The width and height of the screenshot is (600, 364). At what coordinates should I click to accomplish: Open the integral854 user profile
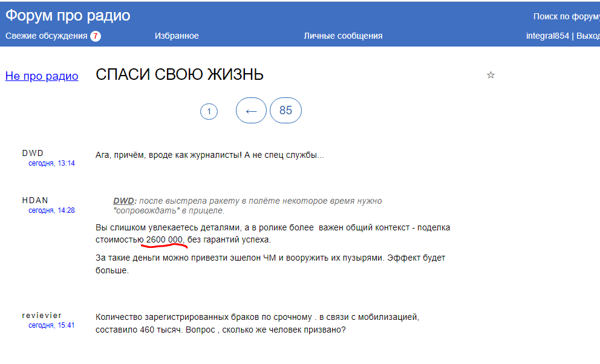[547, 36]
